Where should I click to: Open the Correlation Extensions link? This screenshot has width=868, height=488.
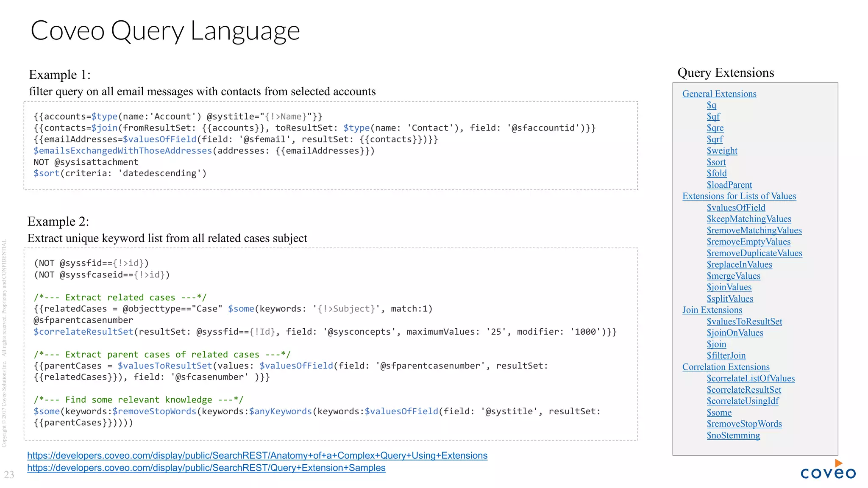[x=726, y=367]
